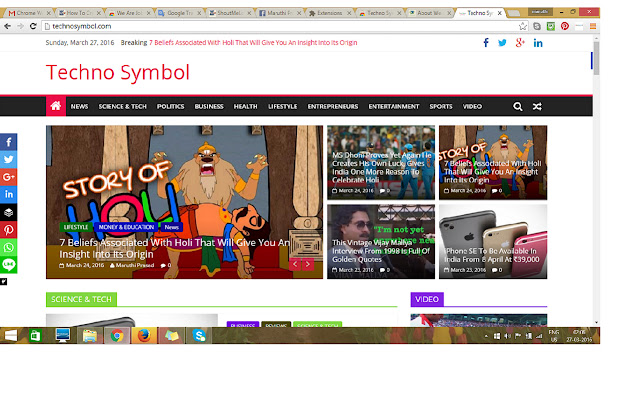Open the BUSINESS menu item
The image size is (640, 400).
click(209, 107)
